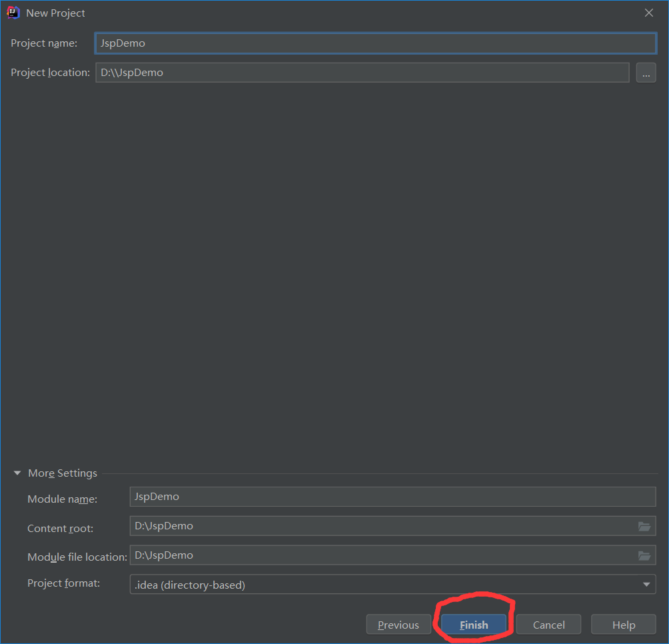Click the 'Module file location:' label
Screen dimensions: 669x644
point(77,557)
